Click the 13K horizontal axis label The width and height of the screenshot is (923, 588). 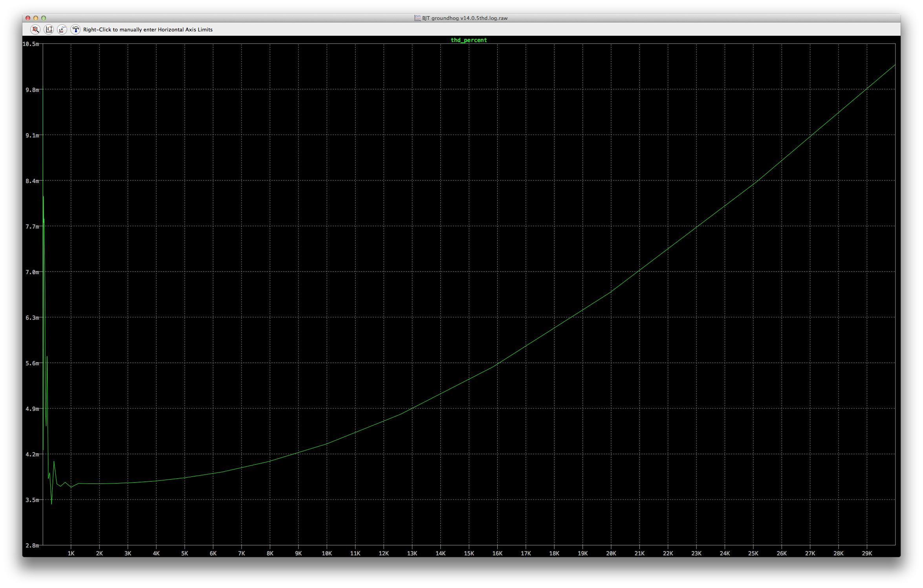click(412, 553)
